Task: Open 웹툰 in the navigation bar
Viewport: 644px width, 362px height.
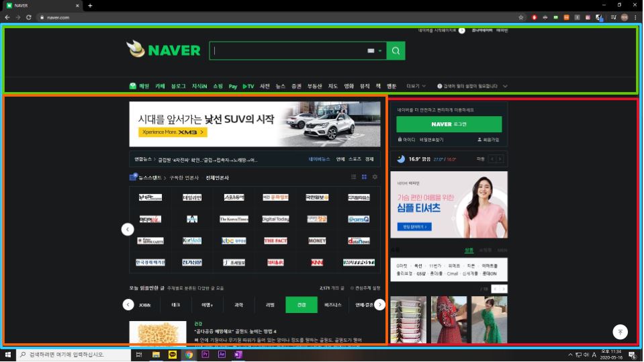Action: 392,86
